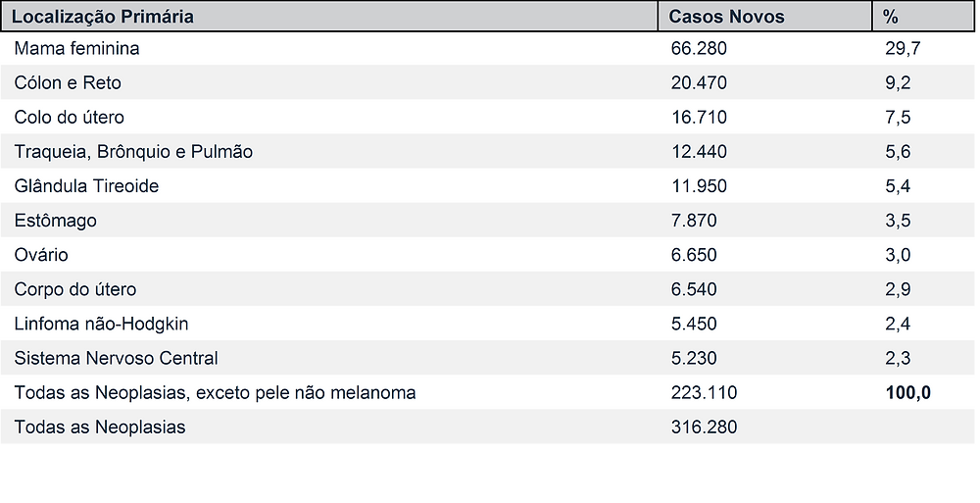The height and width of the screenshot is (503, 980).
Task: Select the Mama feminina row label
Action: (x=76, y=49)
